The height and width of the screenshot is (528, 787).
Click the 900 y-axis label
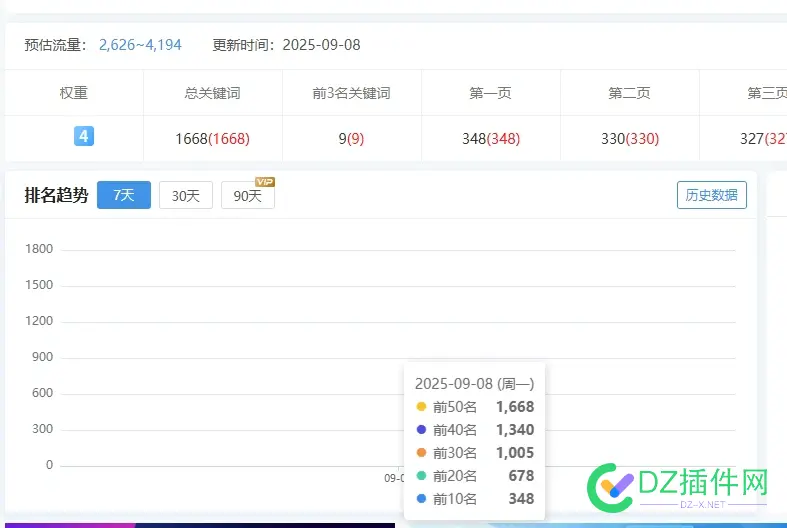pyautogui.click(x=42, y=357)
